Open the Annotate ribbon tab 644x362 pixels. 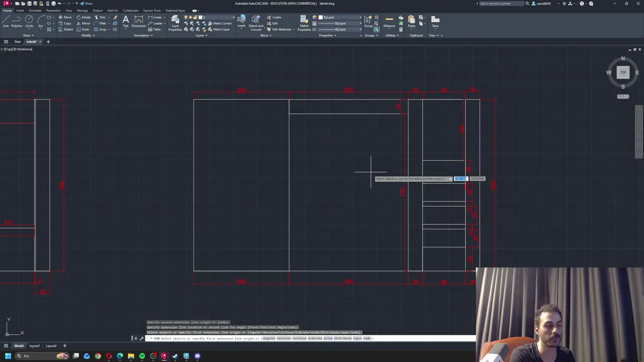pos(35,11)
